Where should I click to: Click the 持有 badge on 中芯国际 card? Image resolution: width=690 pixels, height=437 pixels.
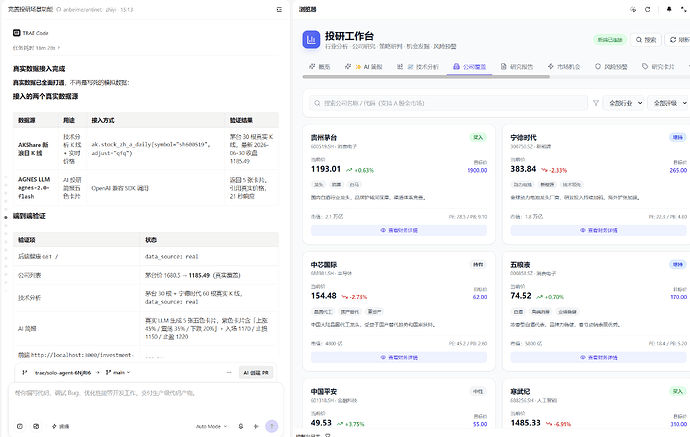(x=477, y=264)
